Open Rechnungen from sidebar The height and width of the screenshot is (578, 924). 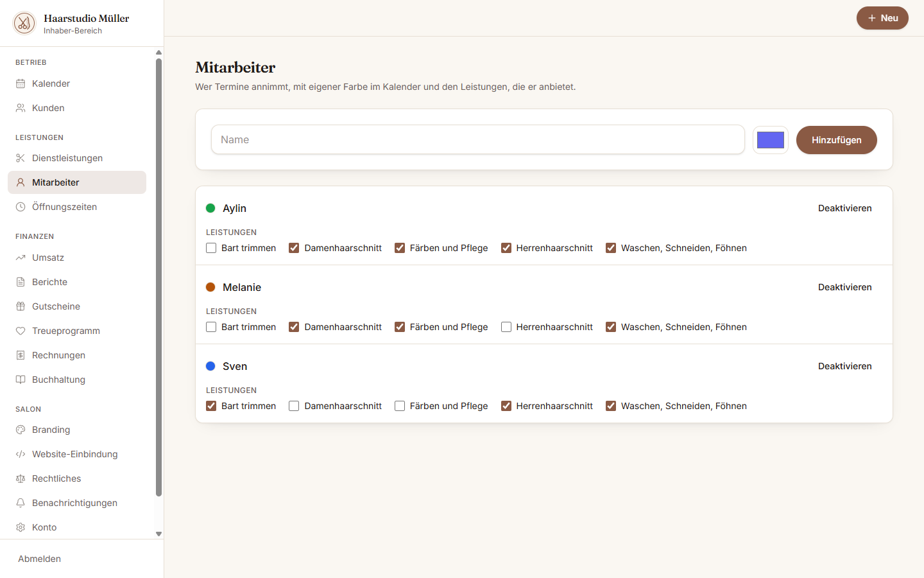tap(77, 355)
